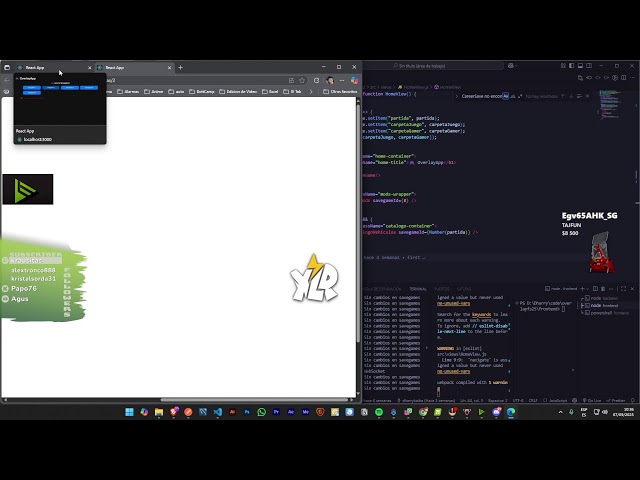The image size is (640, 480).
Task: Close the VS Code find widget
Action: pyautogui.click(x=587, y=96)
